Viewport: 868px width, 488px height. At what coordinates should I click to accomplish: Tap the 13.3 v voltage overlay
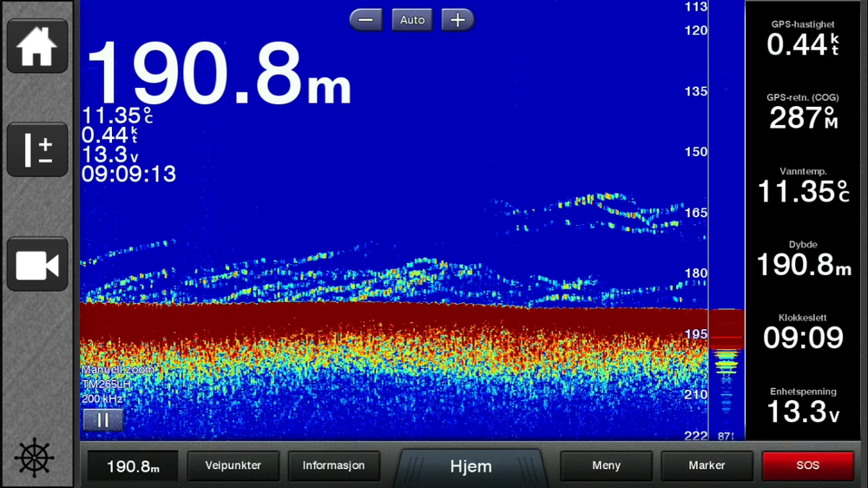click(109, 155)
